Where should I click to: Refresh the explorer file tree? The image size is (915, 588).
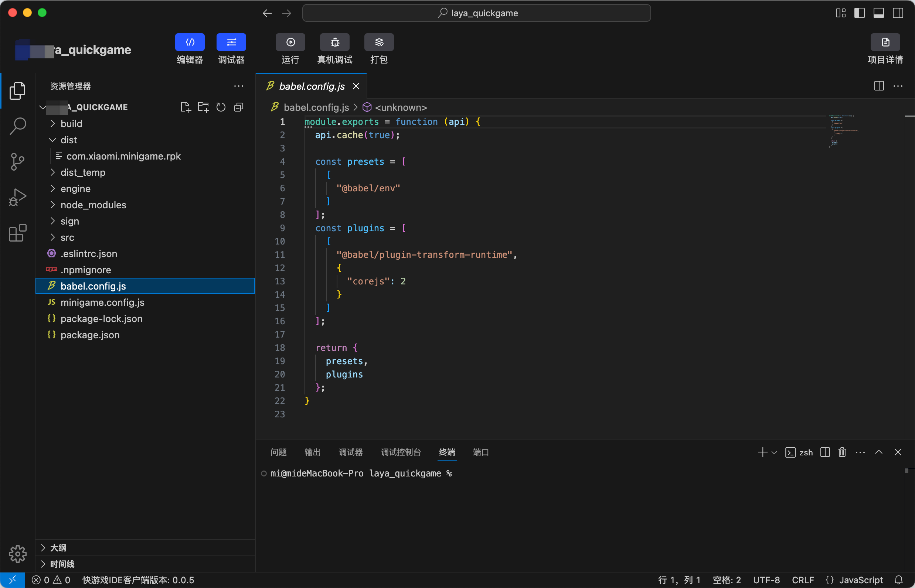[221, 107]
